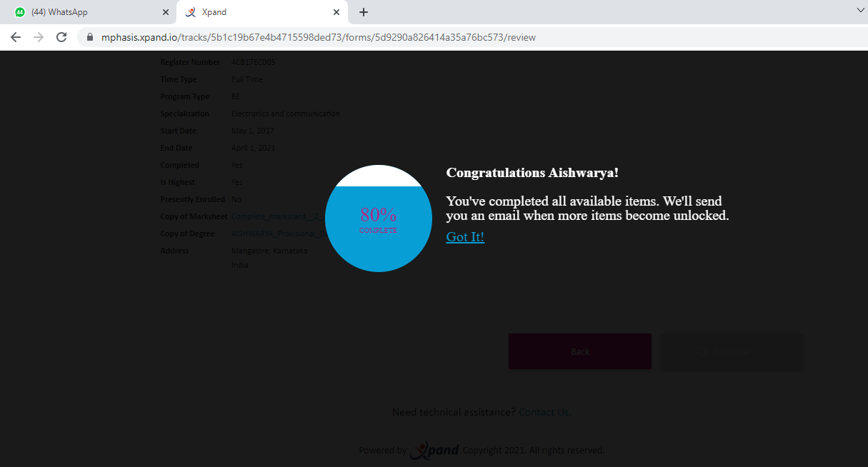This screenshot has width=868, height=467.
Task: Close the Xpand tab
Action: (336, 12)
